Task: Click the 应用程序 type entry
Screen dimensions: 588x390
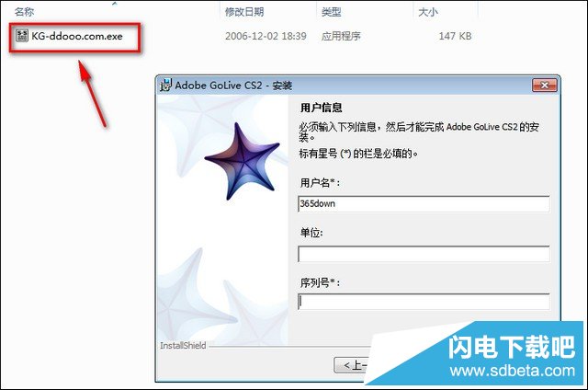Action: coord(341,36)
